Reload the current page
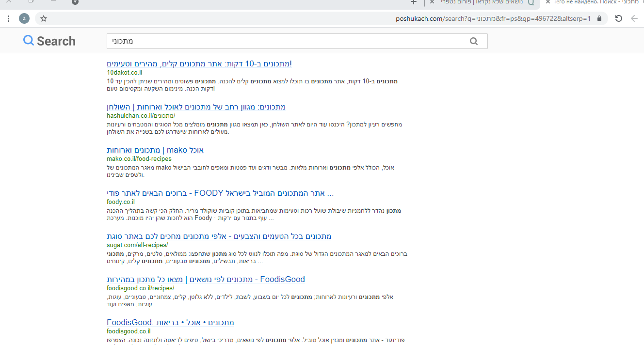The height and width of the screenshot is (345, 644). point(618,19)
